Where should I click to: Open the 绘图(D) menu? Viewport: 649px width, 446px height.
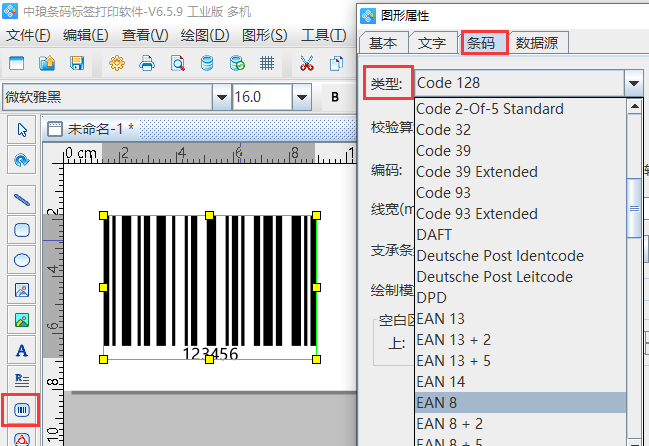pos(205,35)
